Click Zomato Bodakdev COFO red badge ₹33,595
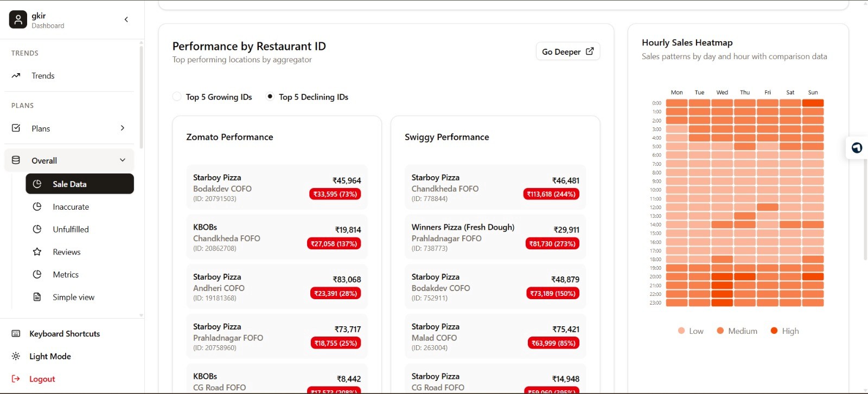 [x=335, y=194]
